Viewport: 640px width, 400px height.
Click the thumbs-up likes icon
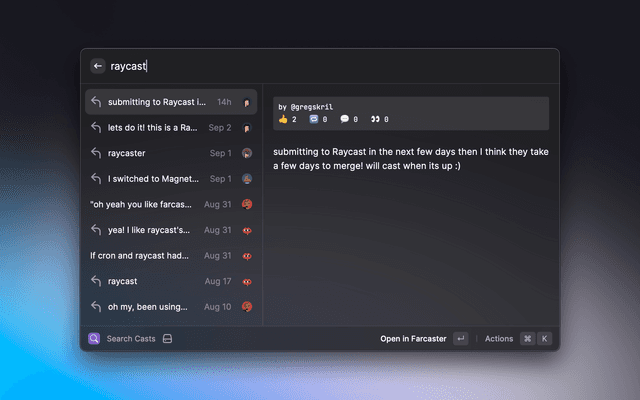pos(283,119)
